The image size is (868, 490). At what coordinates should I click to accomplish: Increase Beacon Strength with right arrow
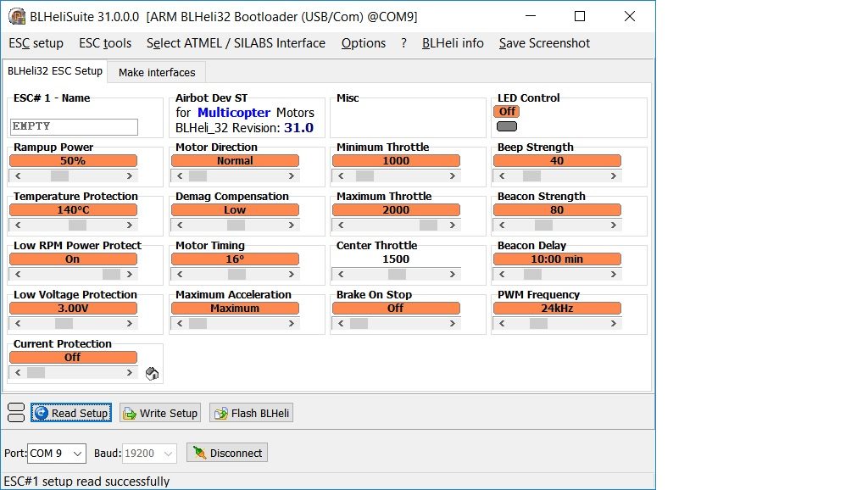pyautogui.click(x=614, y=226)
